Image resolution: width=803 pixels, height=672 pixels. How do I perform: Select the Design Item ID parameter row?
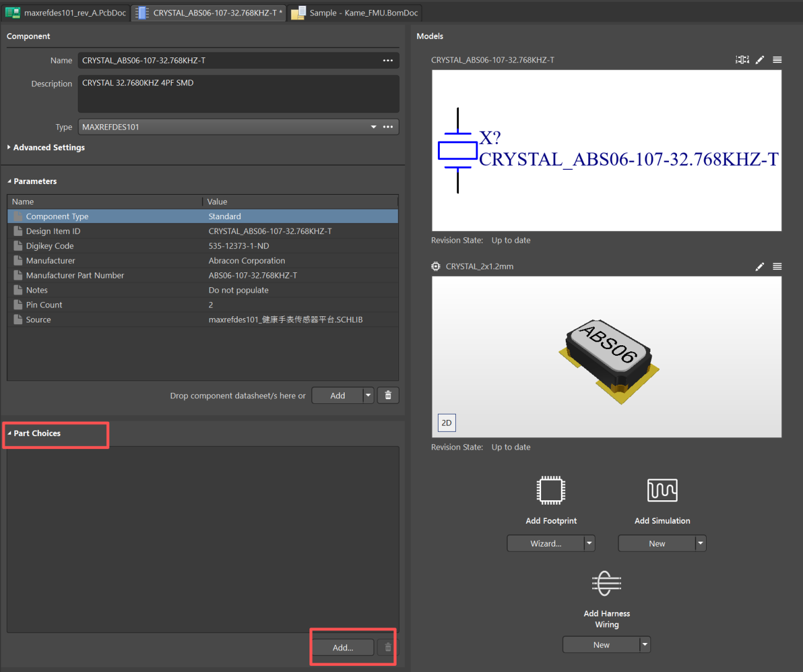[x=203, y=232]
